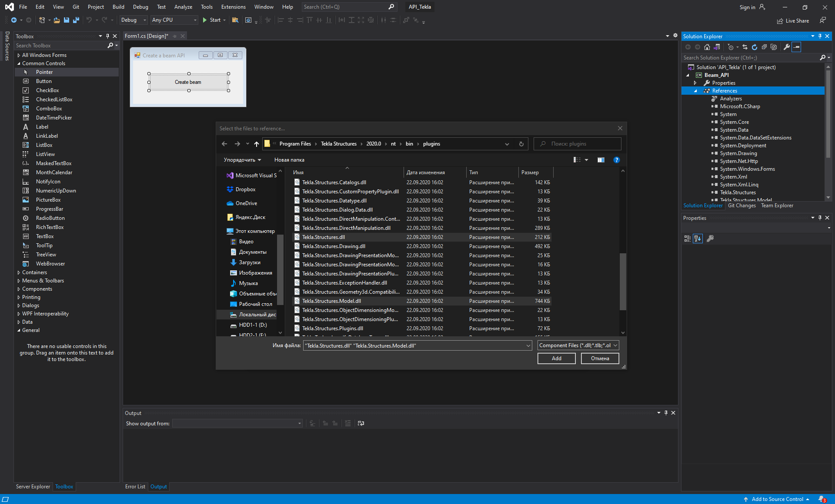Open Solution Explorer Properties using the wrench icon
This screenshot has height=504, width=835.
[x=786, y=47]
